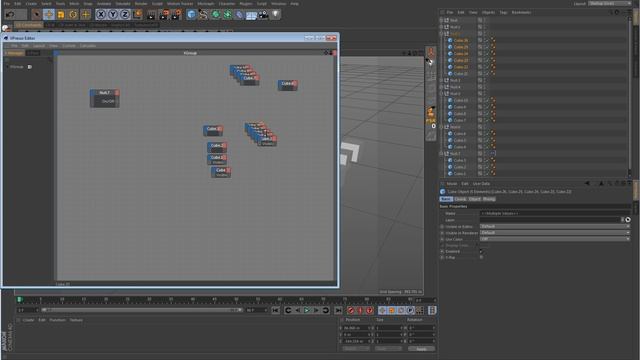The width and height of the screenshot is (640, 360).
Task: Open Object Manager Tags menu
Action: [x=503, y=12]
